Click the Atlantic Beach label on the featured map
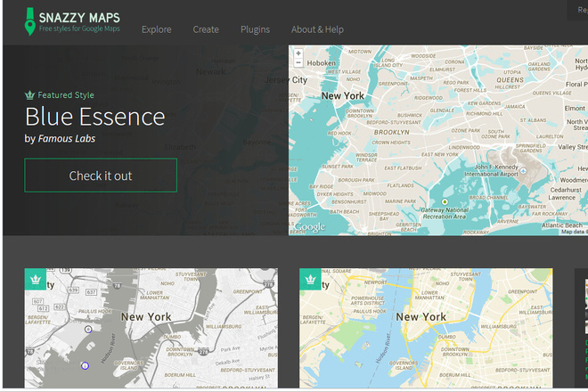 [562, 225]
